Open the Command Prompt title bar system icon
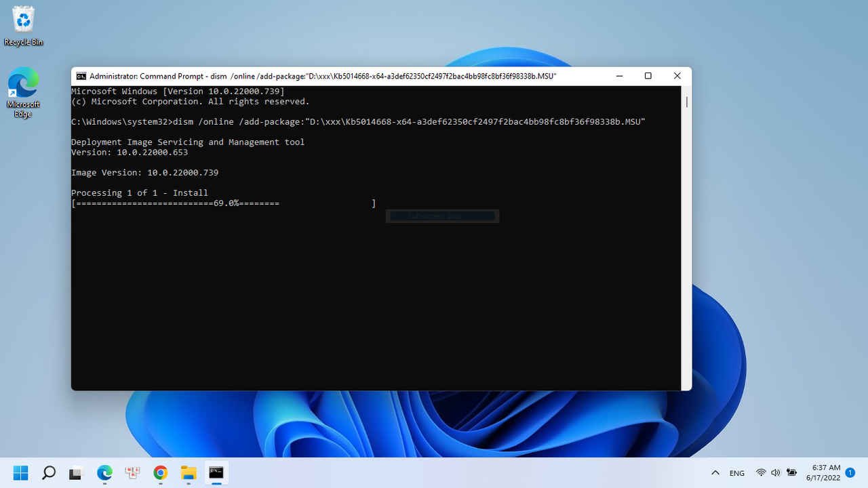 (x=81, y=77)
